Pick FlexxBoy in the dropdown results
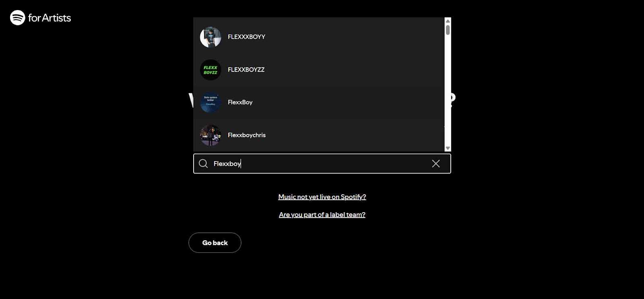The image size is (644, 299). (319, 102)
